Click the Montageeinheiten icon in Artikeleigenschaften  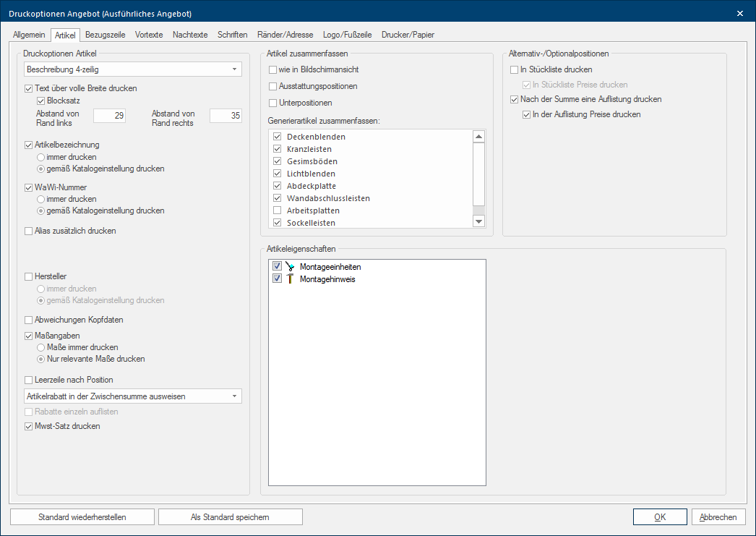[x=289, y=266]
